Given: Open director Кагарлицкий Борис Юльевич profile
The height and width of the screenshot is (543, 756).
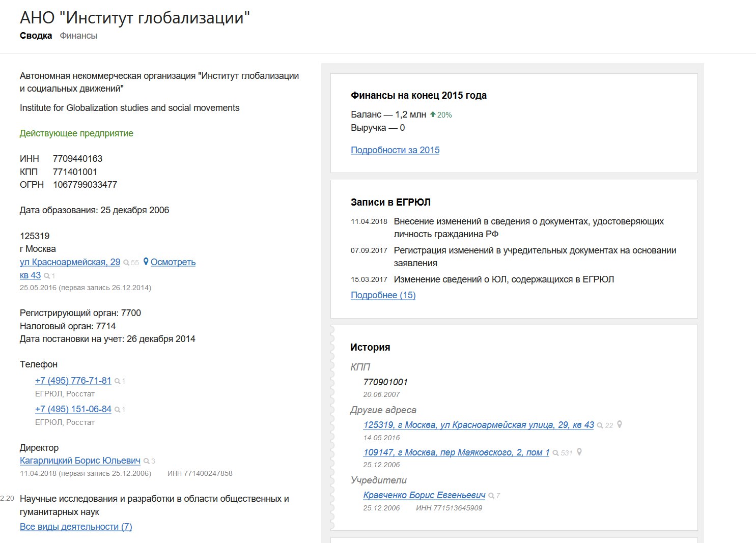Looking at the screenshot, I should pos(80,461).
